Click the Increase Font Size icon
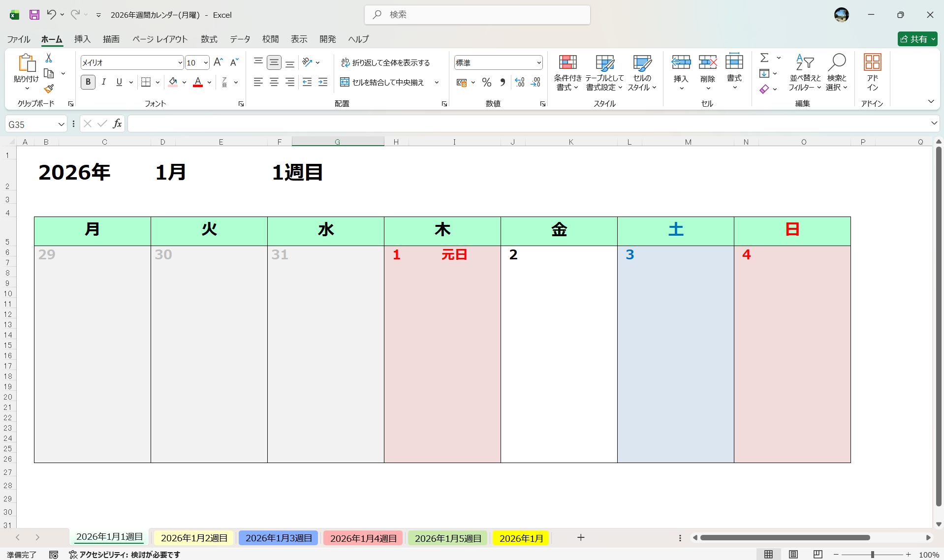This screenshot has width=944, height=560. coord(218,62)
